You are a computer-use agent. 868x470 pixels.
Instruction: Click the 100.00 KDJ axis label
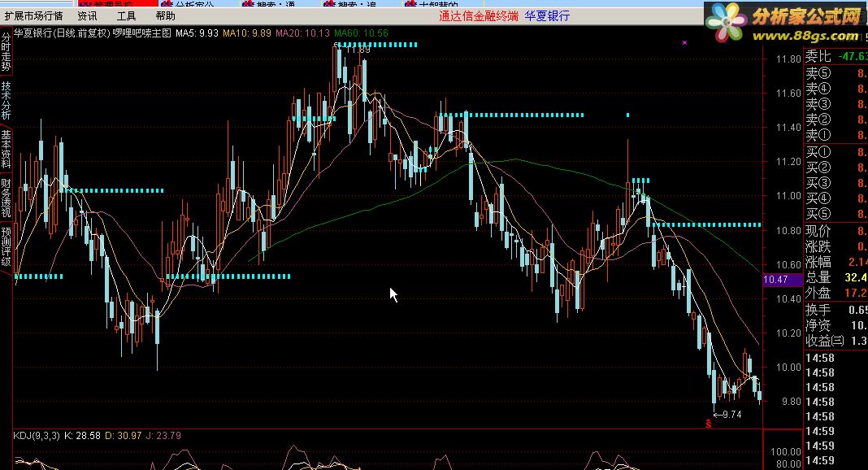pos(786,452)
